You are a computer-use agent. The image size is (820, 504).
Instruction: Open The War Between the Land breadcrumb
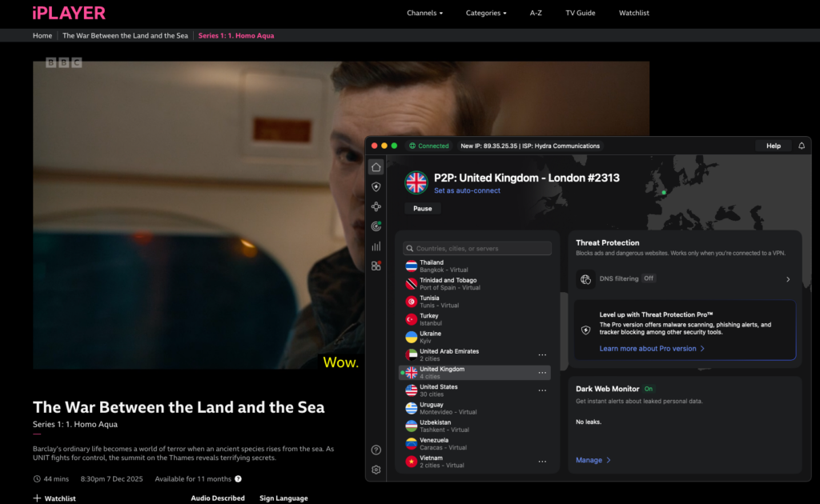(x=125, y=35)
